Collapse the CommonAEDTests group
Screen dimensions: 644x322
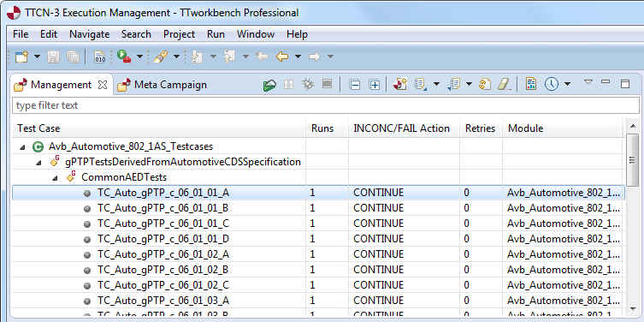(55, 178)
